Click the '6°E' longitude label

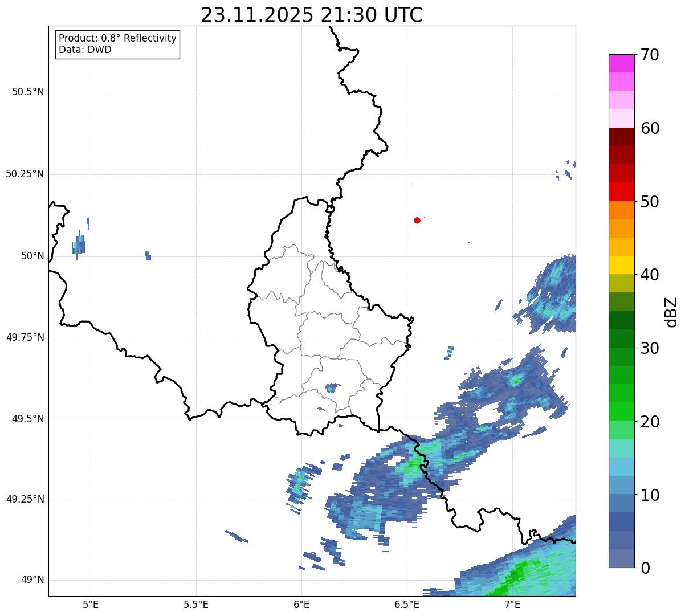pos(301,604)
